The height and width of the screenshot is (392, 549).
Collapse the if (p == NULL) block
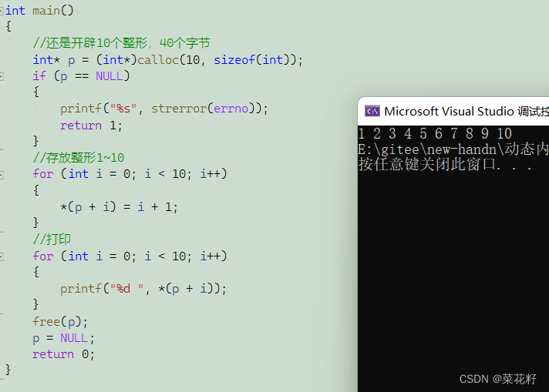(x=2, y=76)
